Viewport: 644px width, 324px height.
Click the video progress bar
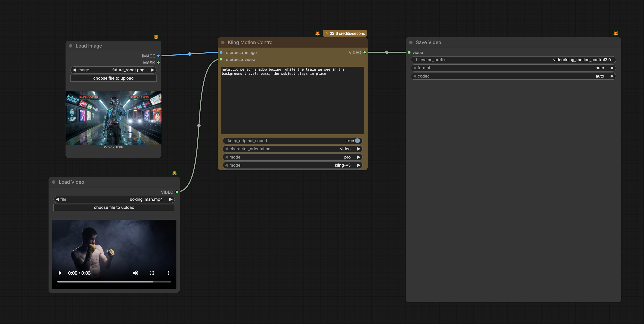coord(114,282)
